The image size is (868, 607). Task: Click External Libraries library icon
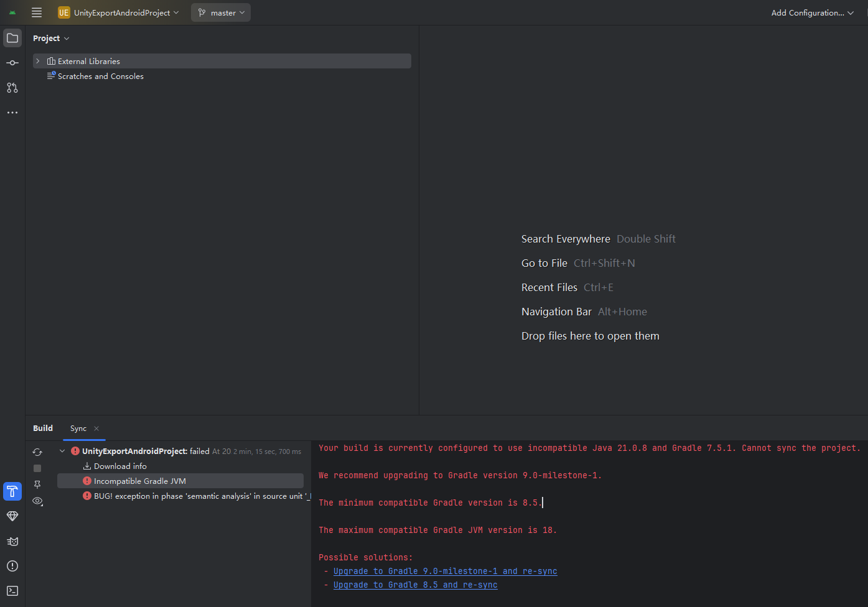51,61
